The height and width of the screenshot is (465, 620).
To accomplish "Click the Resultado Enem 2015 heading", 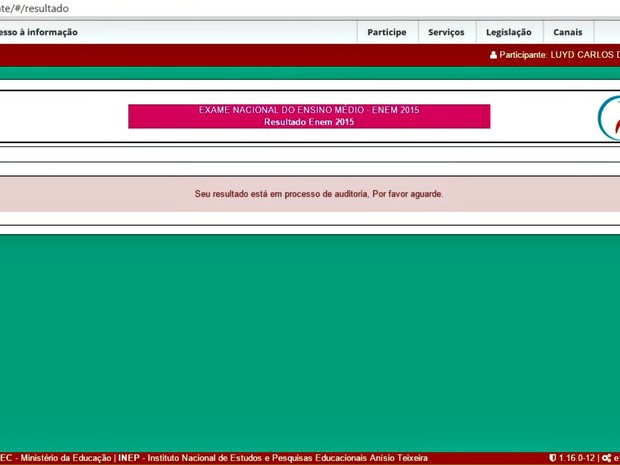I will pos(309,122).
